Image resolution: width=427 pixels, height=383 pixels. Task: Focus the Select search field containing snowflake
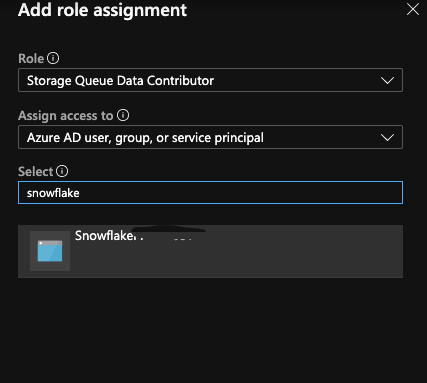(x=210, y=193)
